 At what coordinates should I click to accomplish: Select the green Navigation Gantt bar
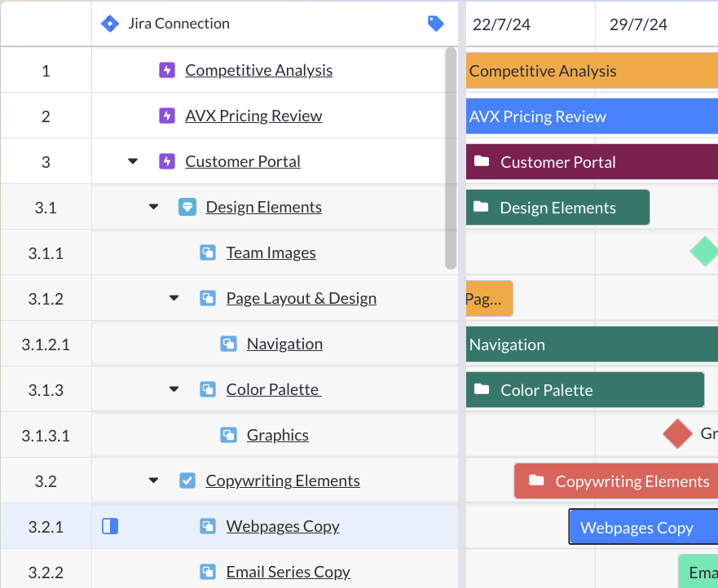(592, 344)
